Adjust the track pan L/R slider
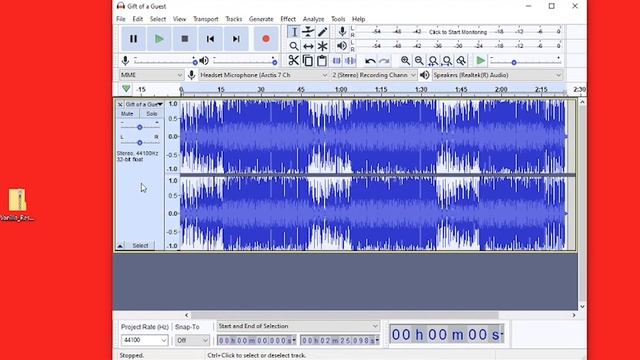The width and height of the screenshot is (640, 360). click(x=140, y=142)
